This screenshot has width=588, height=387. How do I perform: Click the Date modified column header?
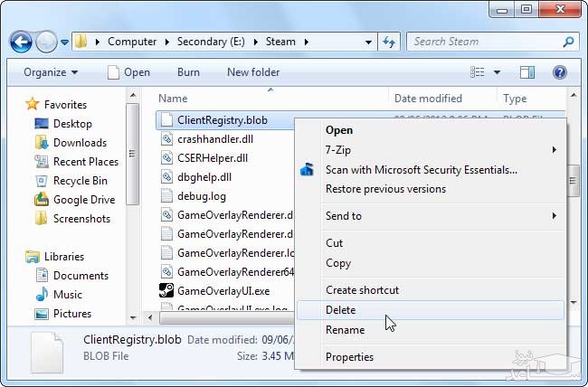click(428, 99)
